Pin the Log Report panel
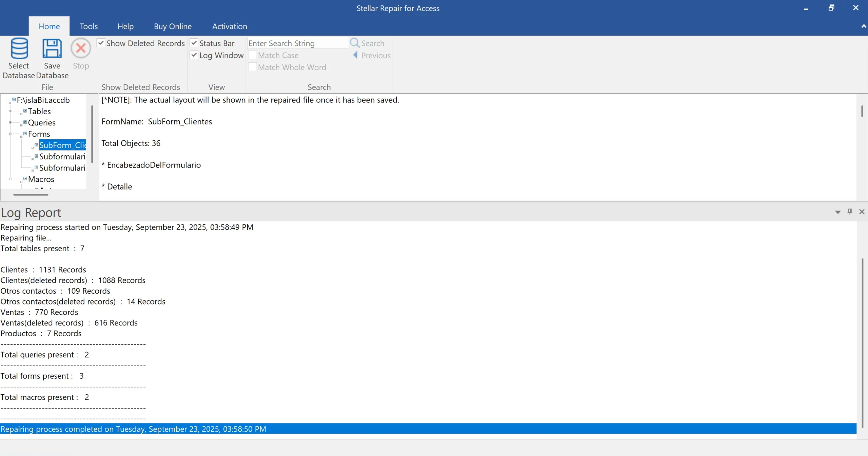 (850, 212)
